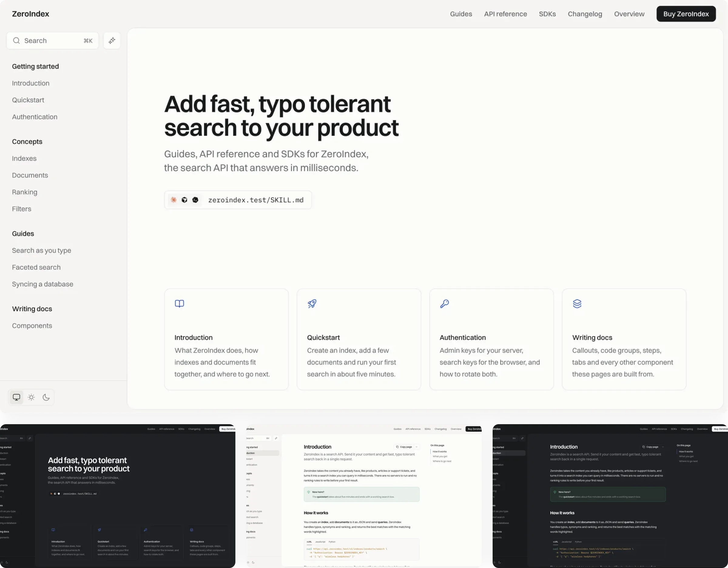Open Quickstart in the sidebar
Image resolution: width=728 pixels, height=568 pixels.
pos(28,100)
